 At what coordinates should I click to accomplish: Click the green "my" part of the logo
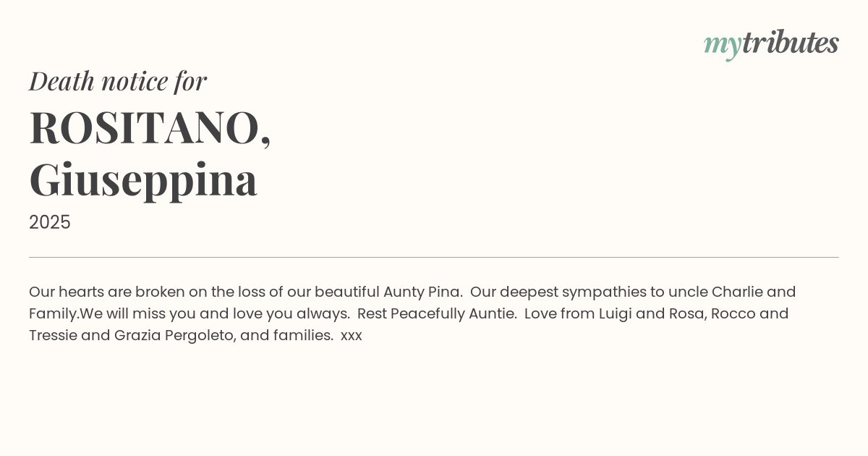click(722, 45)
